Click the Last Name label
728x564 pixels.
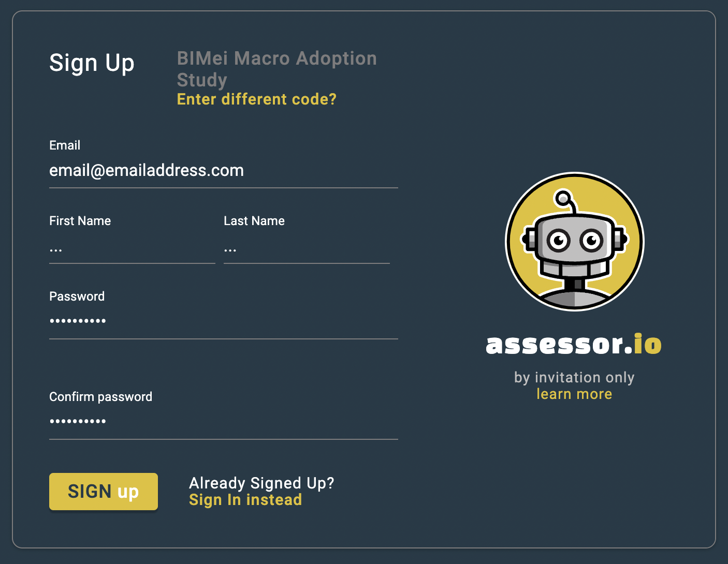(254, 221)
